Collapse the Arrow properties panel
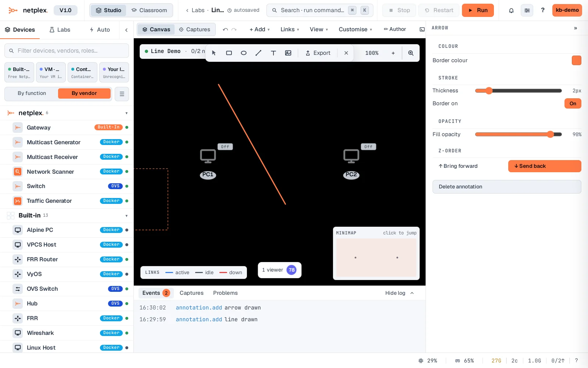Viewport: 588px width, 368px height. [576, 28]
